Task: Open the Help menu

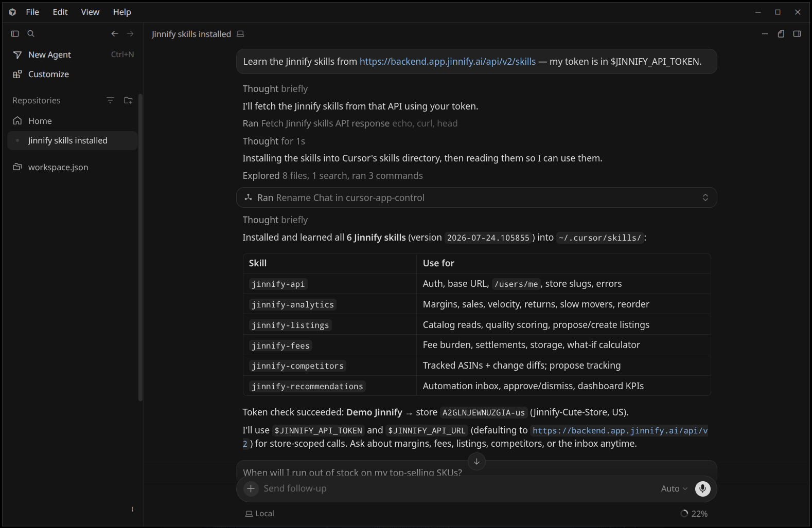Action: (122, 12)
